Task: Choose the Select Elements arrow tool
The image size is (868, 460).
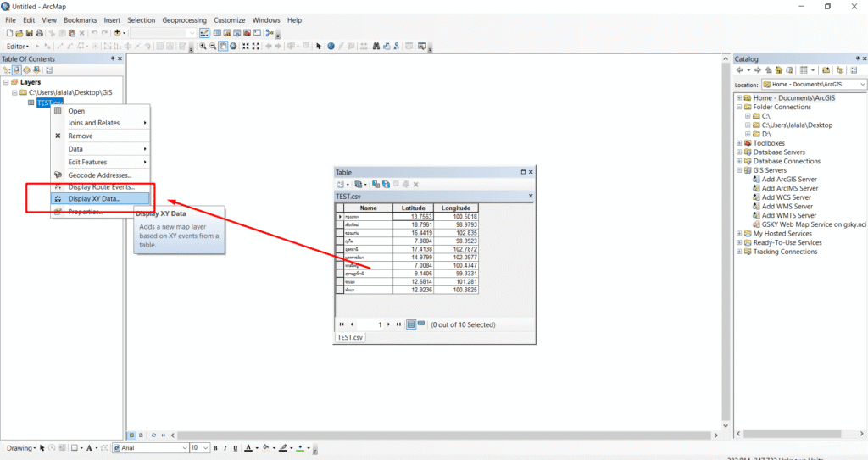Action: tap(319, 46)
